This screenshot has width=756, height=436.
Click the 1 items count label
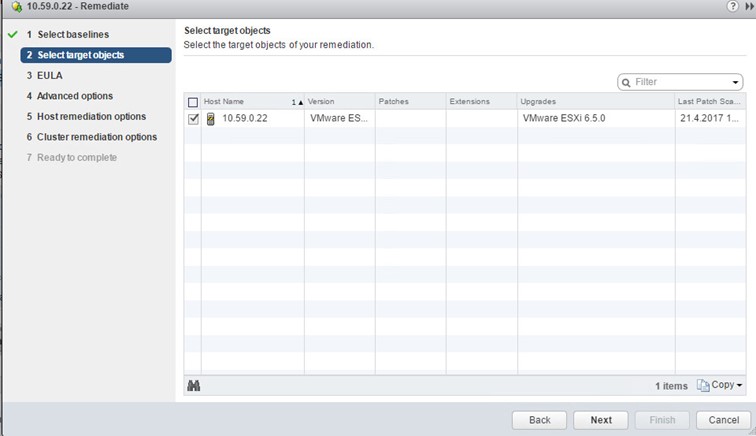pos(671,386)
